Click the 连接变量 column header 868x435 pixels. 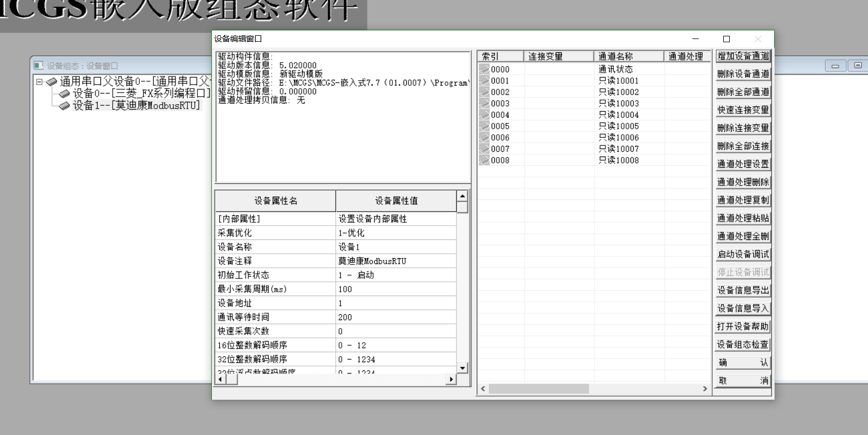coord(558,56)
